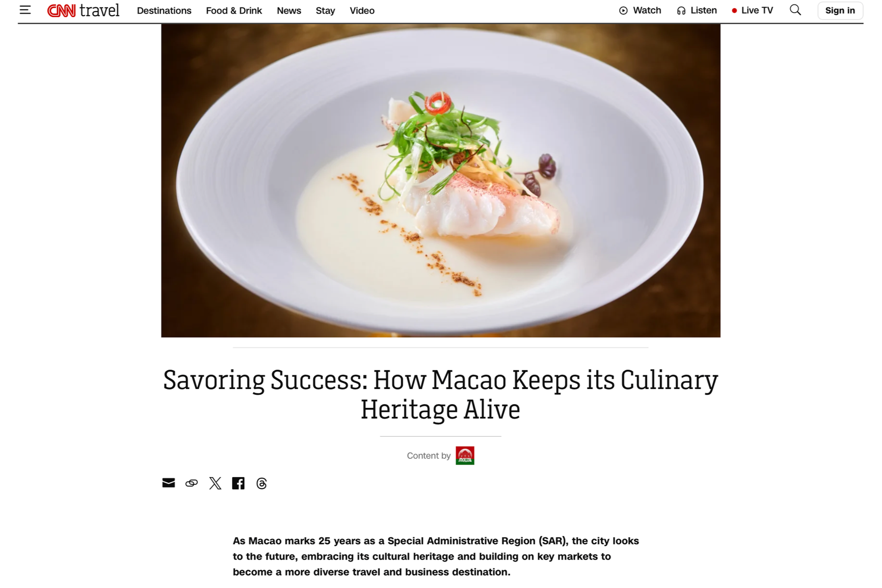
Task: Click the Macao sponsor logo
Action: (465, 455)
